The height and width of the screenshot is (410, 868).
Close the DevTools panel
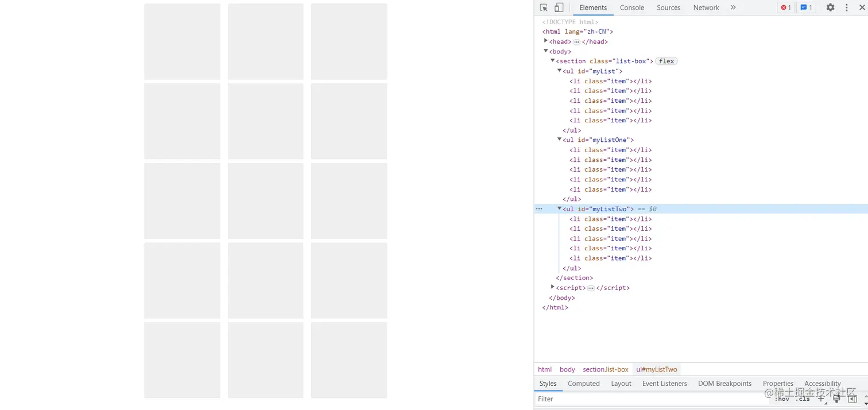click(x=861, y=7)
